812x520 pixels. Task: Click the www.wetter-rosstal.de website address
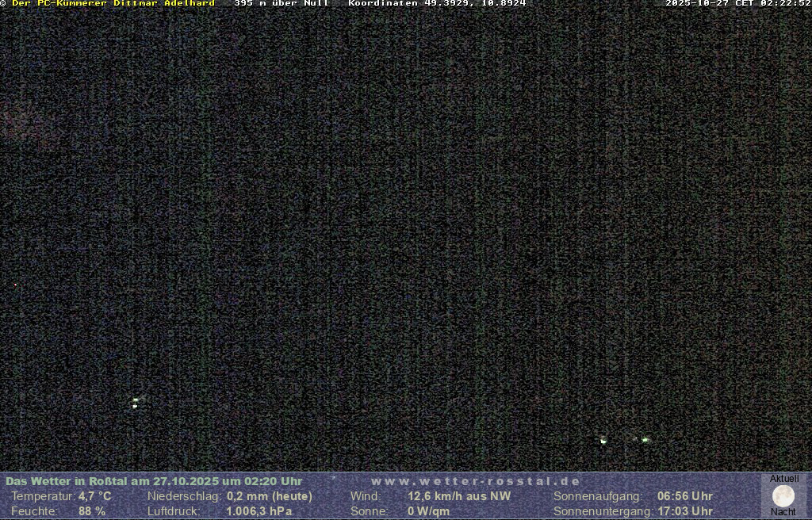pos(476,481)
